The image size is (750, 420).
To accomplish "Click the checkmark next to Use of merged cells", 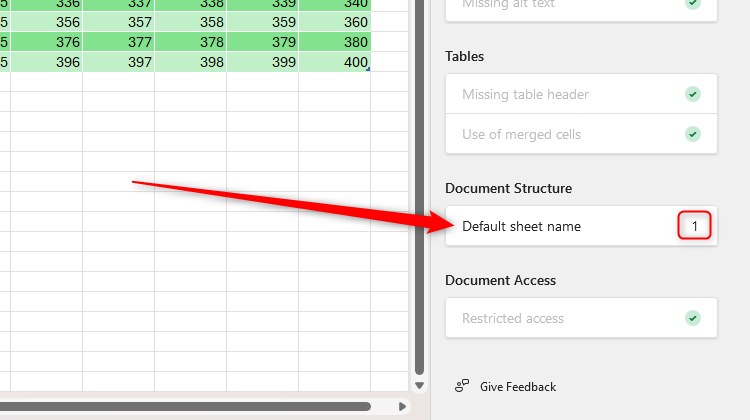I will (x=692, y=134).
